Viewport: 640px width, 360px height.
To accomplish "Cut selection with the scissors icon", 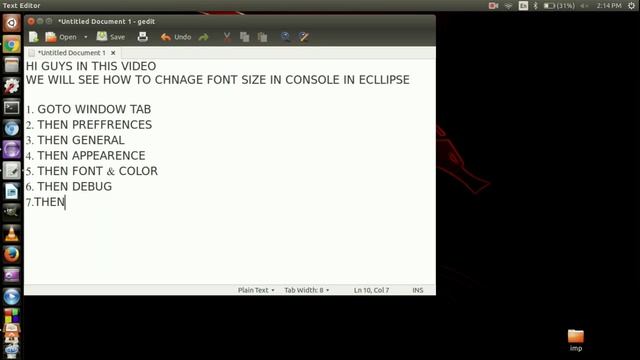I will point(227,37).
